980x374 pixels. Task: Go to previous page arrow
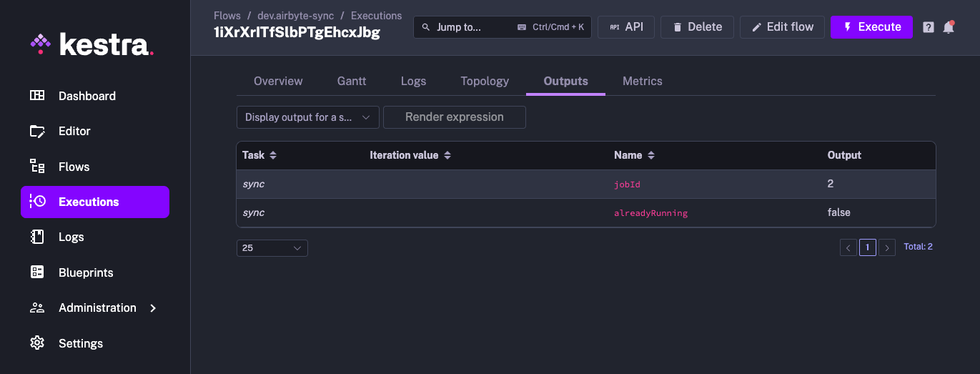[848, 247]
